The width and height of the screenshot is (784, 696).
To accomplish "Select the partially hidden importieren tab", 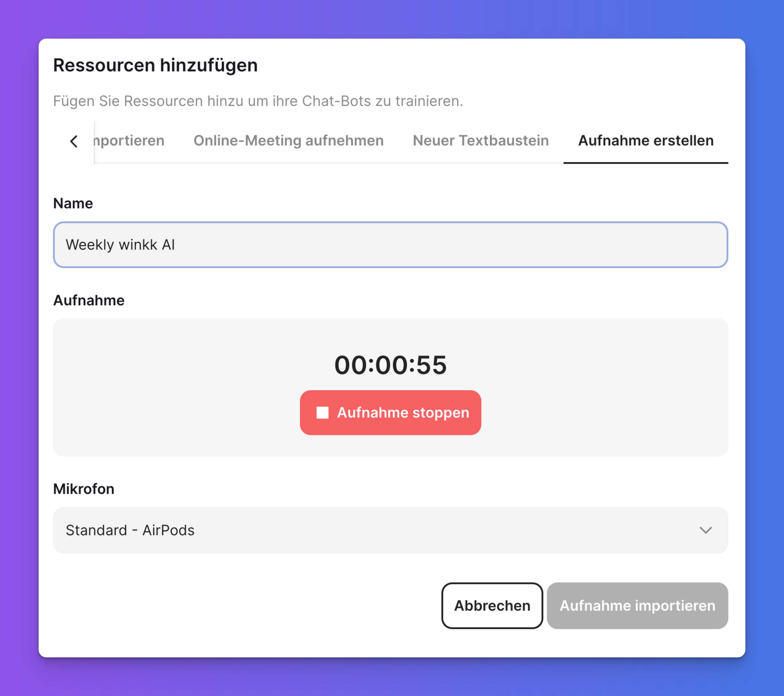I will point(130,141).
